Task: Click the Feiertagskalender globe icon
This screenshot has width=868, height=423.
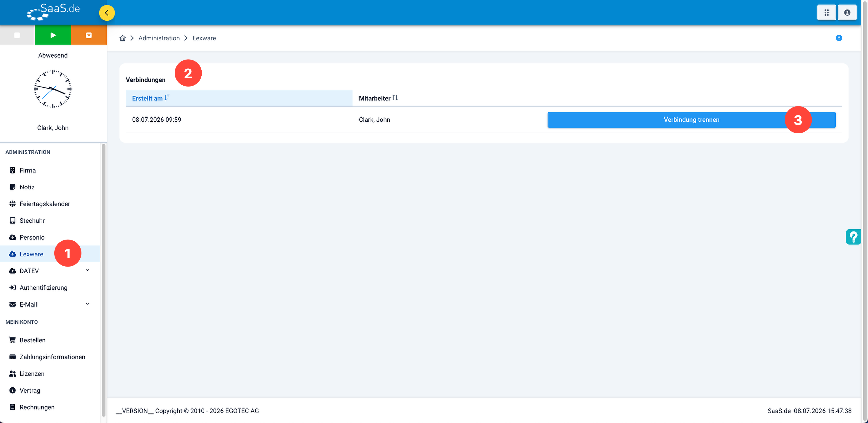Action: [x=12, y=204]
